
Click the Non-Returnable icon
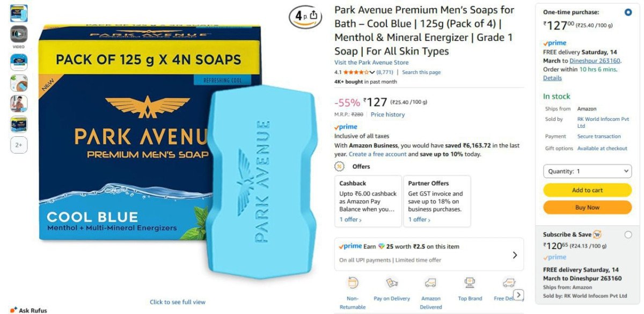click(353, 283)
